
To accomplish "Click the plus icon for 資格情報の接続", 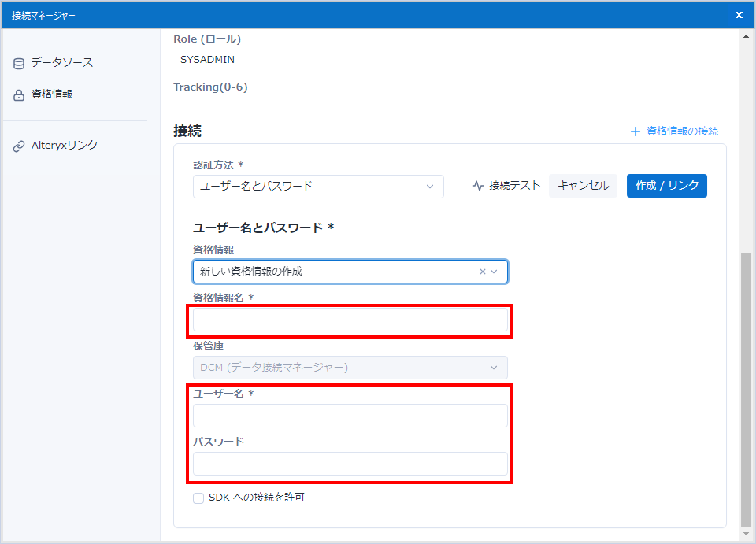I will point(636,131).
